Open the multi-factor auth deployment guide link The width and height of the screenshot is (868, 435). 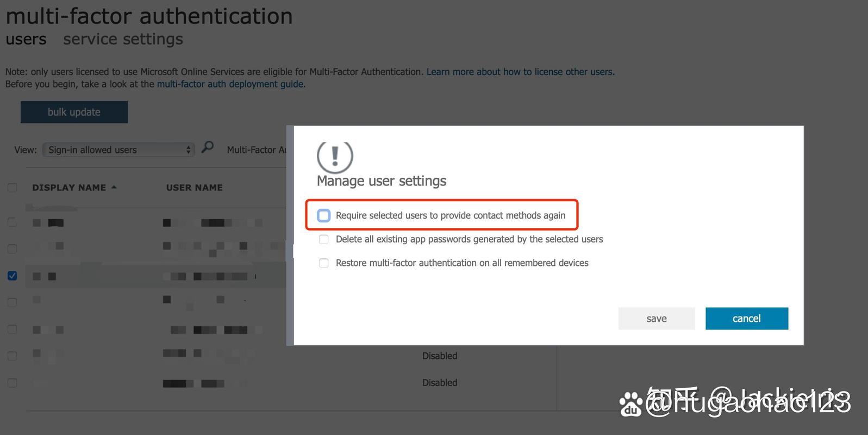(231, 84)
